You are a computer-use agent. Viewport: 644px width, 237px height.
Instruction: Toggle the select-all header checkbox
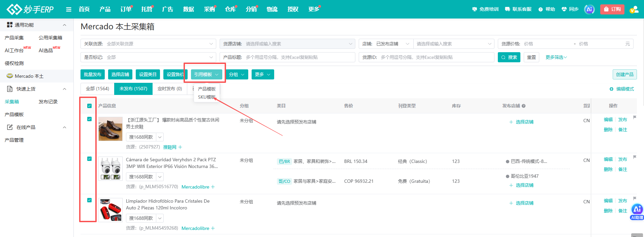[x=89, y=106]
